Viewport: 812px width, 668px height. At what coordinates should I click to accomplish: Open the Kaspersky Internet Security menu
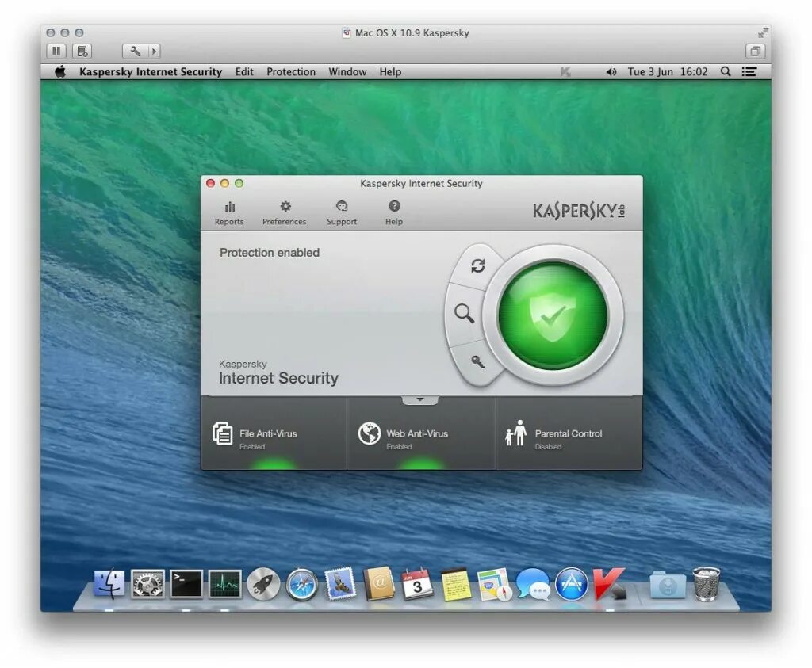click(x=151, y=72)
